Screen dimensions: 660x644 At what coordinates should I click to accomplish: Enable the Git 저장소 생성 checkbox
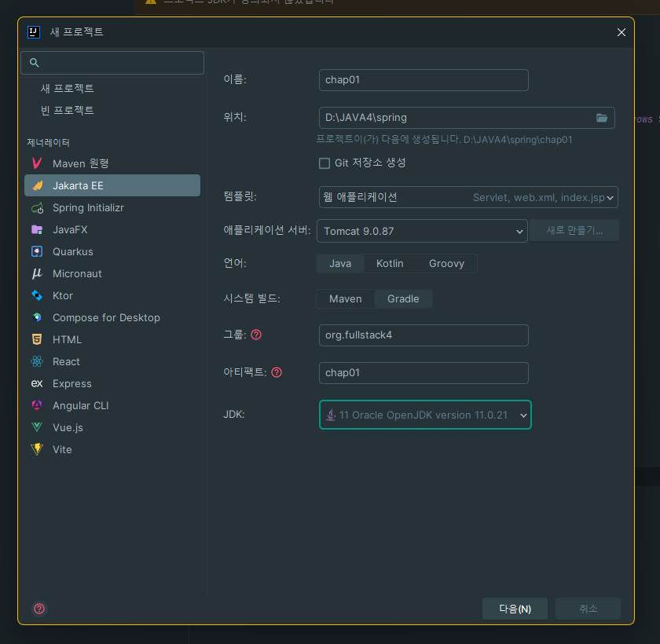click(324, 163)
